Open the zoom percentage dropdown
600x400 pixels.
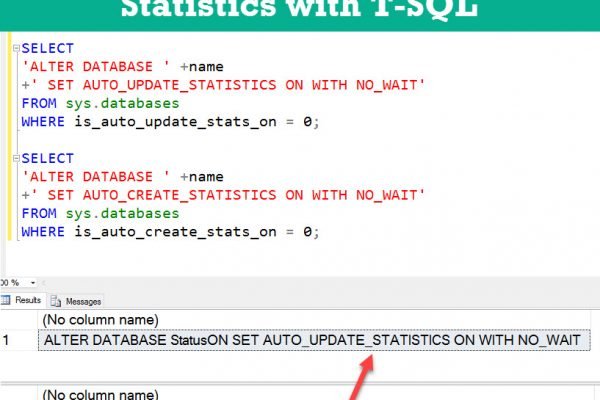[33, 283]
